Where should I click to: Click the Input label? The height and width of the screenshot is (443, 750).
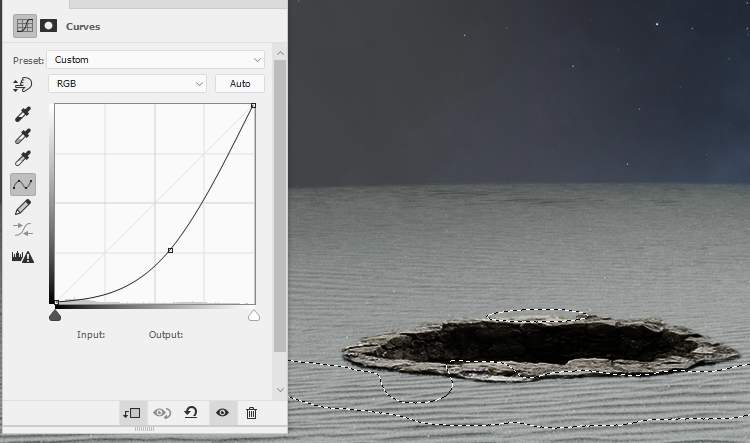[x=90, y=335]
